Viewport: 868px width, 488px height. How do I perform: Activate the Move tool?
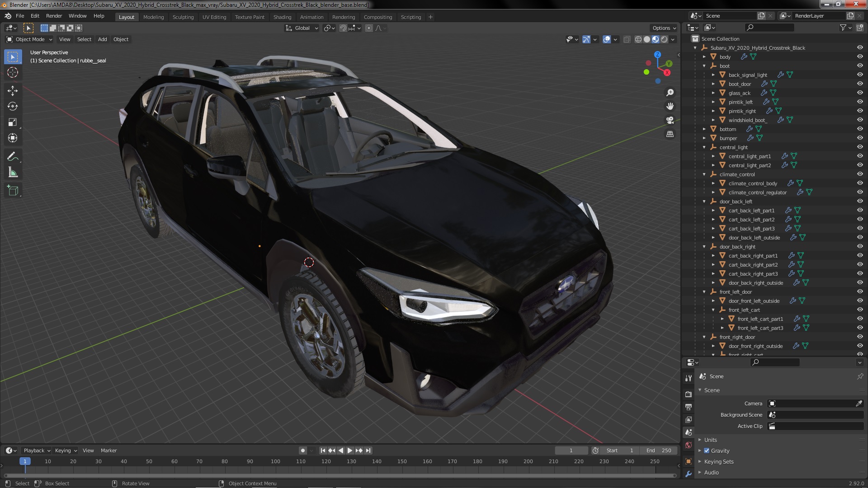click(13, 91)
